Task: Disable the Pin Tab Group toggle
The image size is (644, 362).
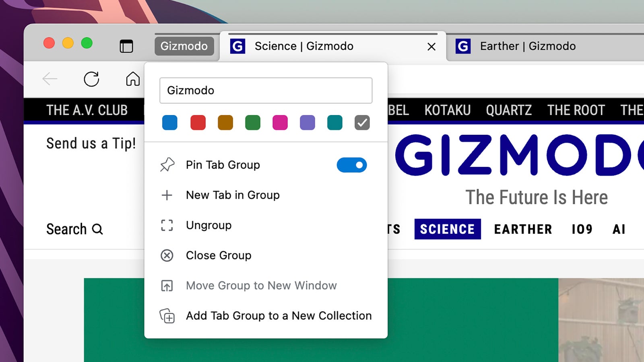Action: [352, 165]
